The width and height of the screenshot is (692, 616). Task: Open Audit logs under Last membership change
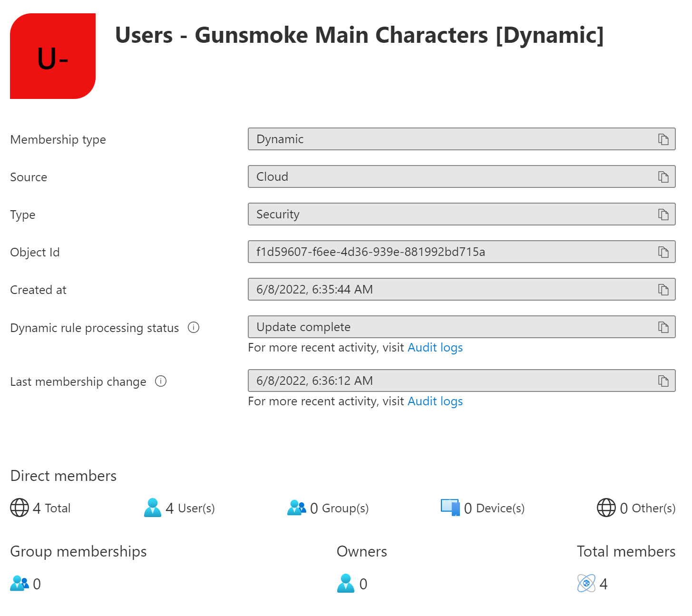pos(435,401)
